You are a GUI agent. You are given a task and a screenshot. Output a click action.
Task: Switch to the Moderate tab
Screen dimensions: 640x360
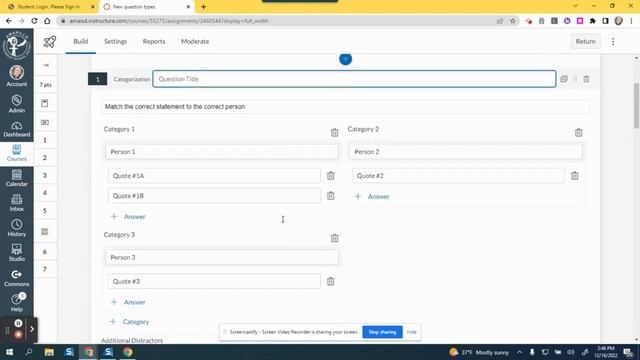point(195,41)
